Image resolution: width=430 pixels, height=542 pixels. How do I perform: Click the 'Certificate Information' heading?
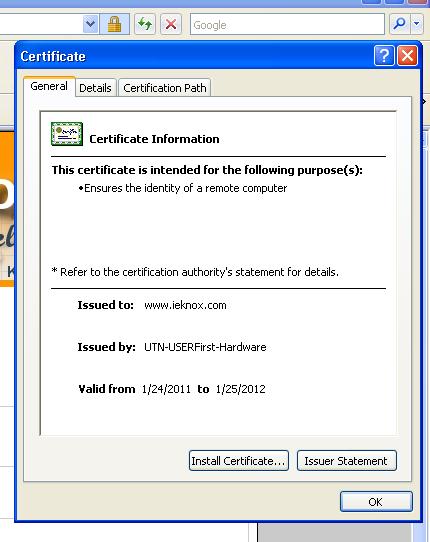point(154,139)
